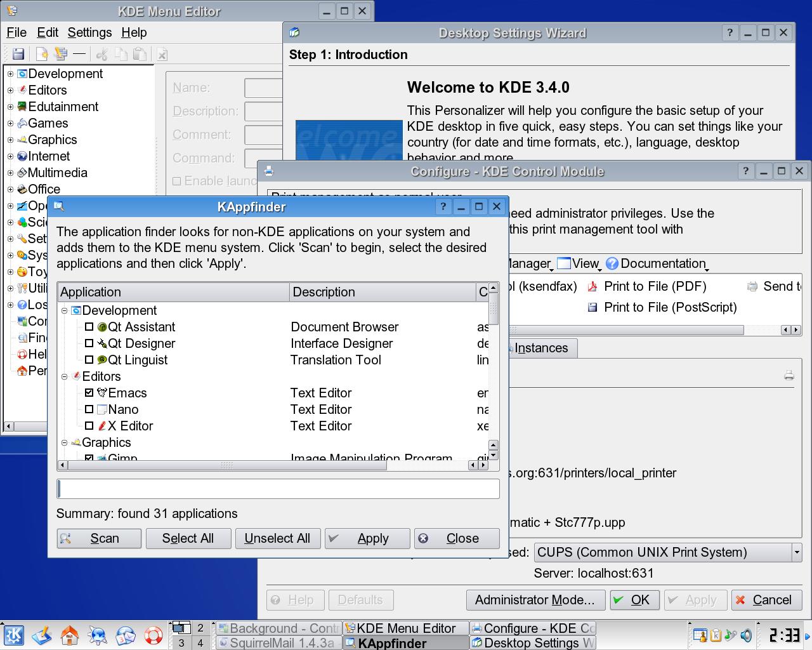The width and height of the screenshot is (812, 650).
Task: Launch the Home folder icon in the panel
Action: (70, 635)
